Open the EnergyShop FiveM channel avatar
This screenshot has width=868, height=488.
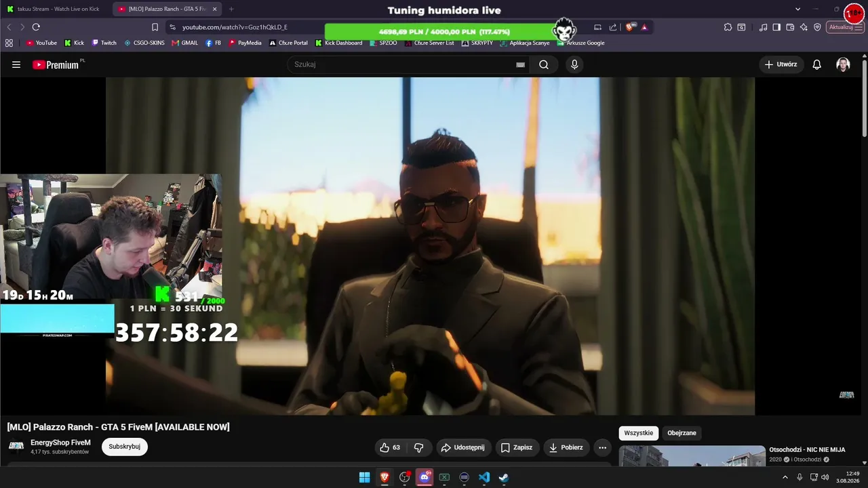click(16, 446)
